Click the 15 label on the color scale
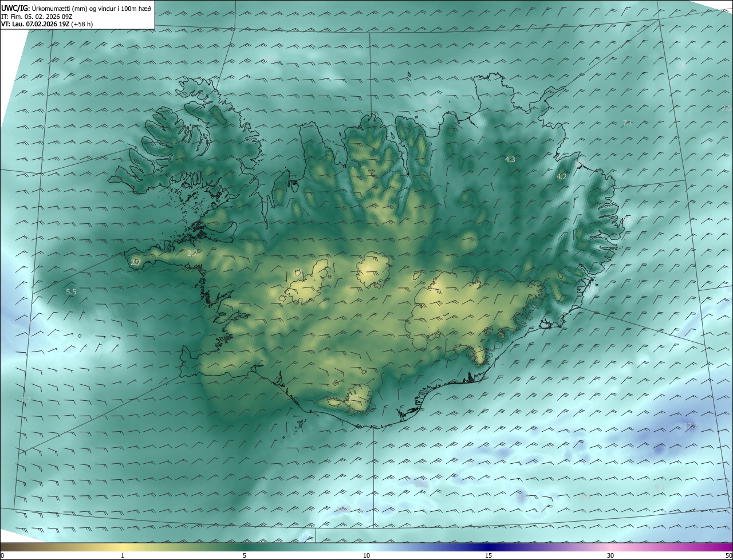 coord(488,555)
